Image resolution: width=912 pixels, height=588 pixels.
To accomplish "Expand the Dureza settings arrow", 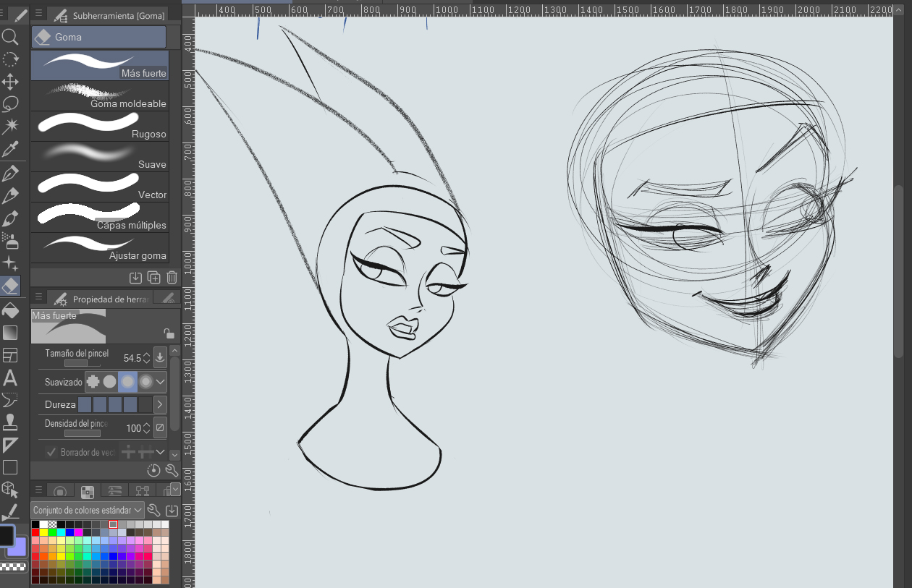I will [160, 405].
